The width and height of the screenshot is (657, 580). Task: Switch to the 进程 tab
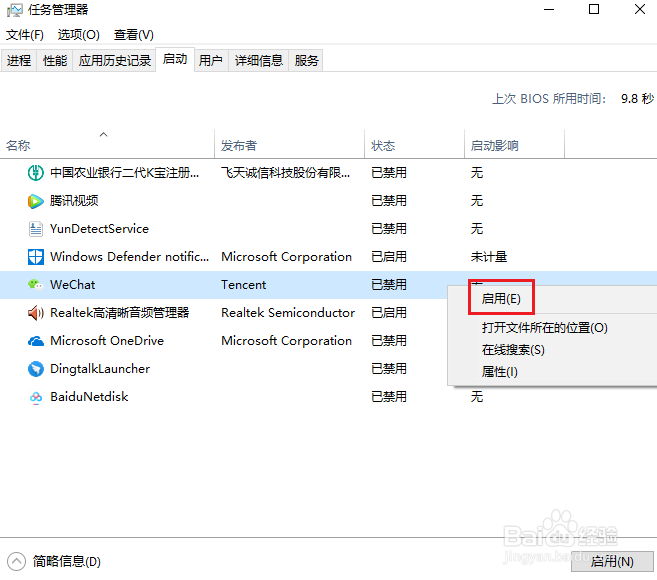(19, 61)
